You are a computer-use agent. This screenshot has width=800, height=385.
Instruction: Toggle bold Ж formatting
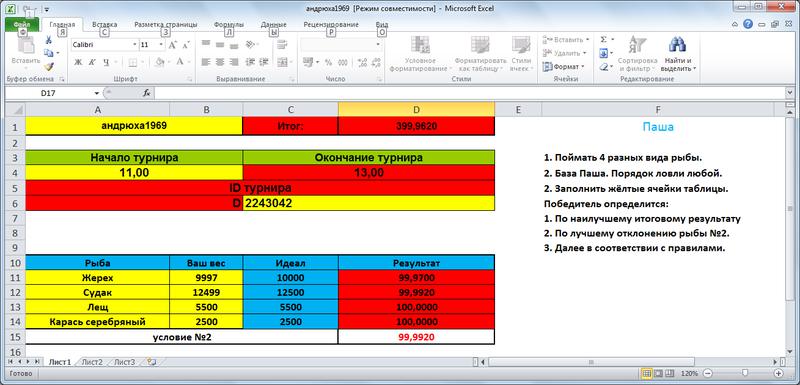click(78, 62)
